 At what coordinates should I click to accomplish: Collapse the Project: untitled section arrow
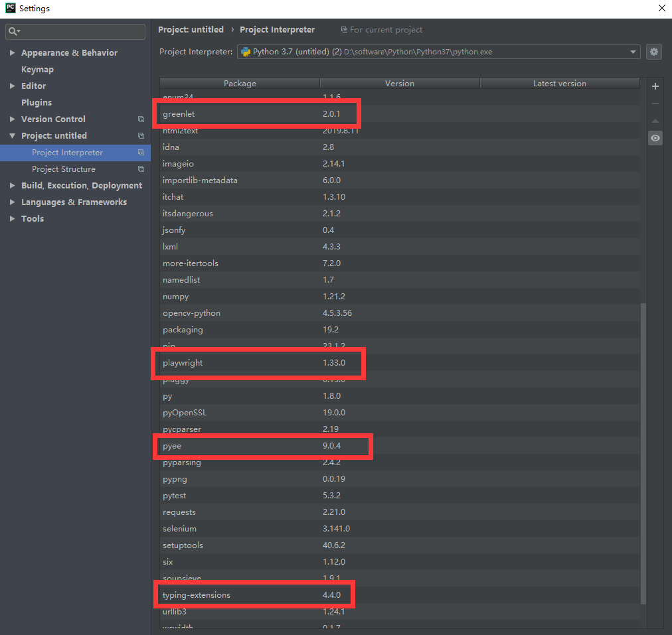pyautogui.click(x=12, y=136)
